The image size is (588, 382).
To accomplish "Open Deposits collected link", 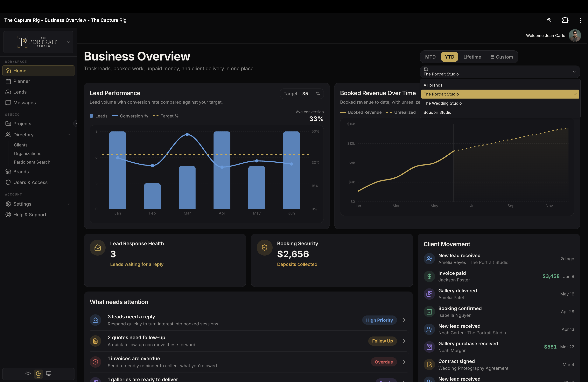I will (x=297, y=264).
